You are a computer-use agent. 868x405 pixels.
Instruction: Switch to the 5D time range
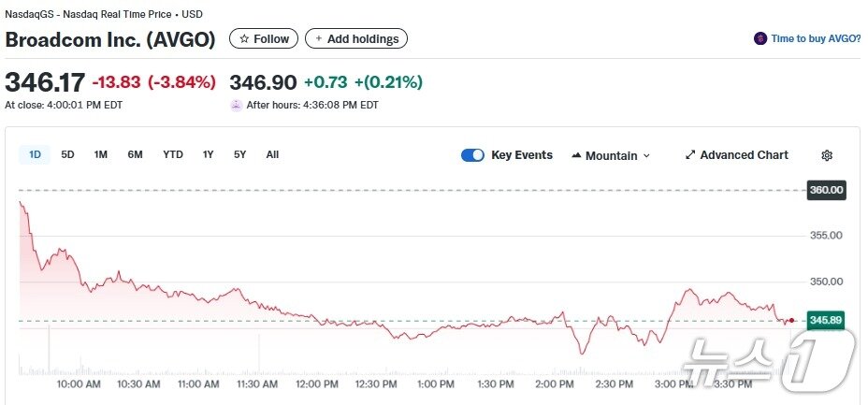(67, 155)
